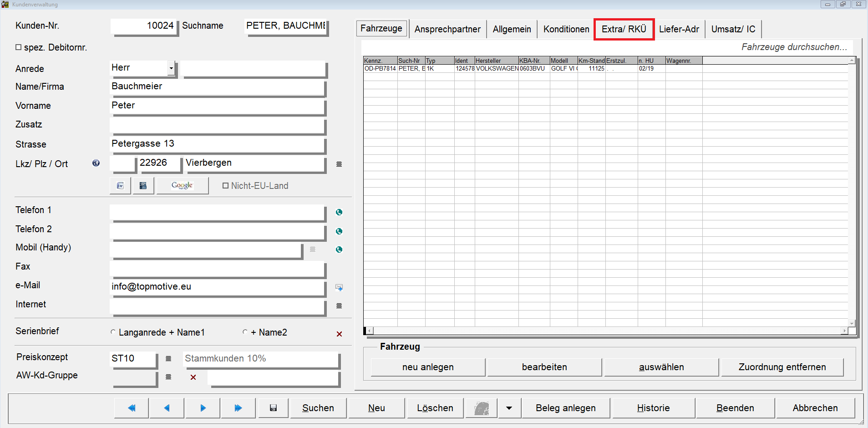The height and width of the screenshot is (428, 868).
Task: Remove AW-Kd-Gruppe with red X
Action: (193, 377)
